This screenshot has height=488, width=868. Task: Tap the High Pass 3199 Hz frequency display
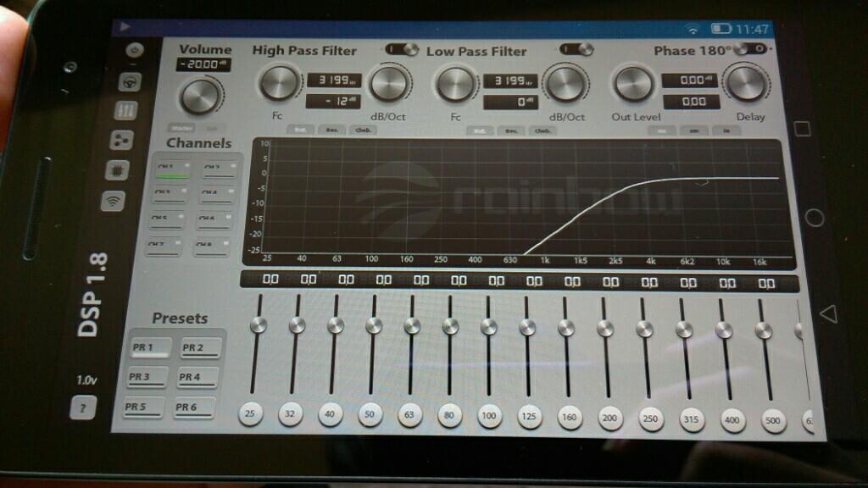pyautogui.click(x=334, y=80)
